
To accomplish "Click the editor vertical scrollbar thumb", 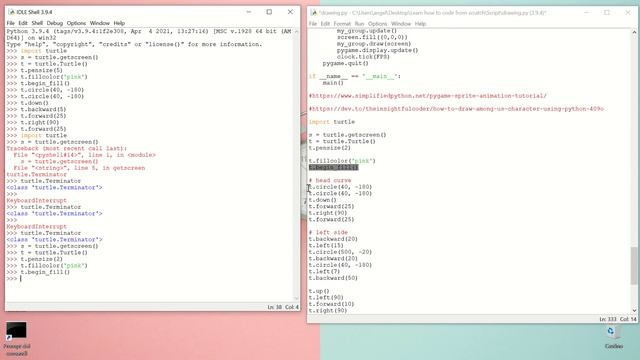I will (634, 265).
